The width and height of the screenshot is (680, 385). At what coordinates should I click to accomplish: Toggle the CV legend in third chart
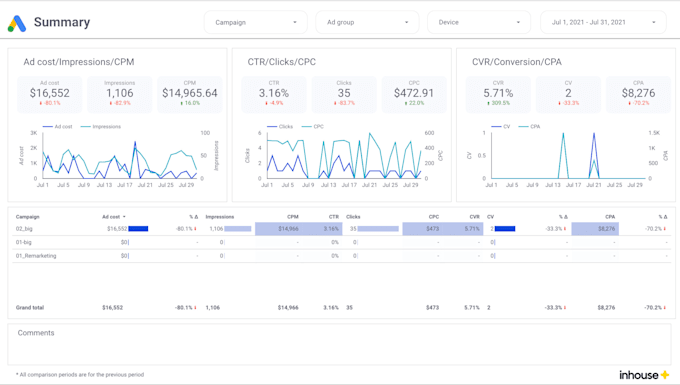point(500,127)
